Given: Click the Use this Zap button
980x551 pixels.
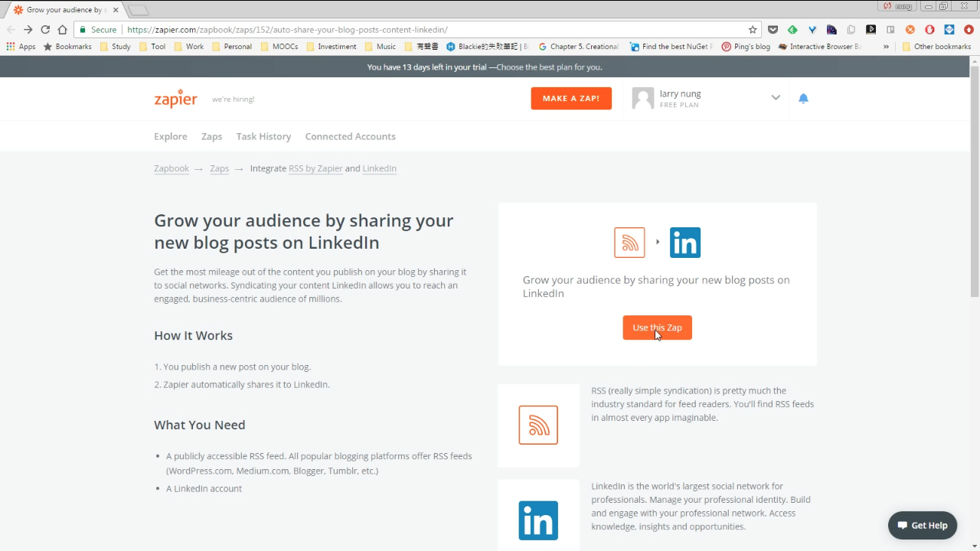Looking at the screenshot, I should 657,328.
